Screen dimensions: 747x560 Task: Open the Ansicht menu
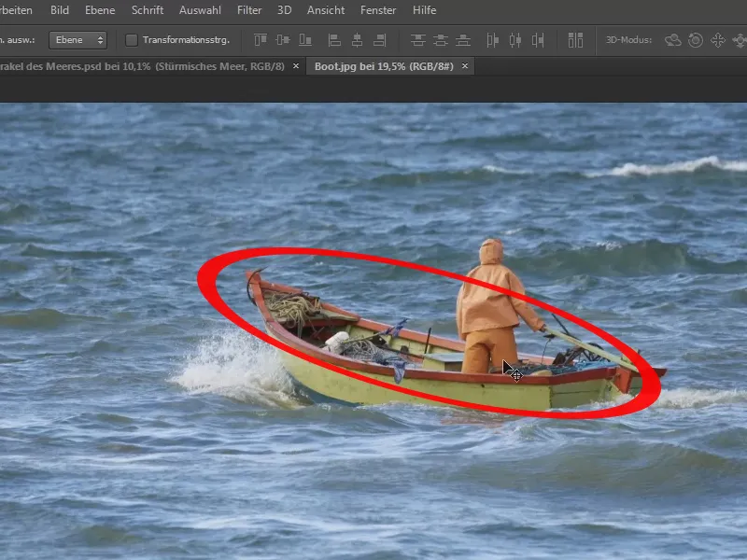[326, 10]
